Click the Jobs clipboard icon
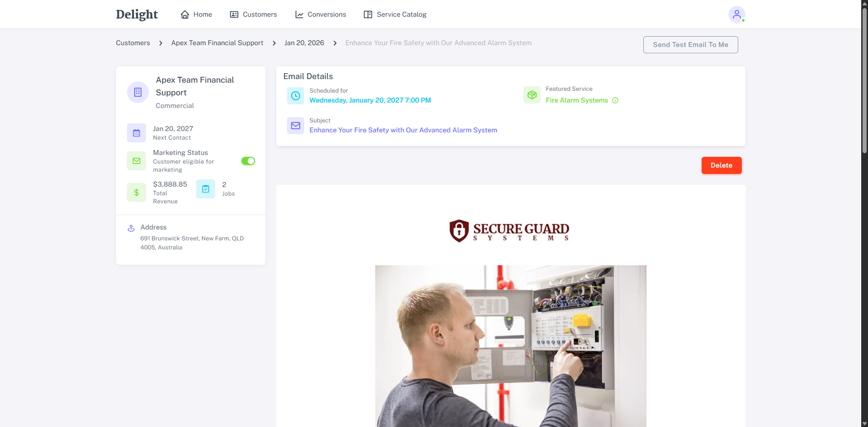 pos(206,189)
